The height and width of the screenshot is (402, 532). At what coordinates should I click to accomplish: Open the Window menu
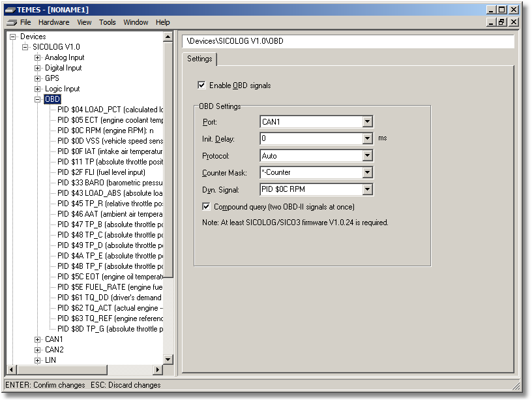pyautogui.click(x=136, y=22)
